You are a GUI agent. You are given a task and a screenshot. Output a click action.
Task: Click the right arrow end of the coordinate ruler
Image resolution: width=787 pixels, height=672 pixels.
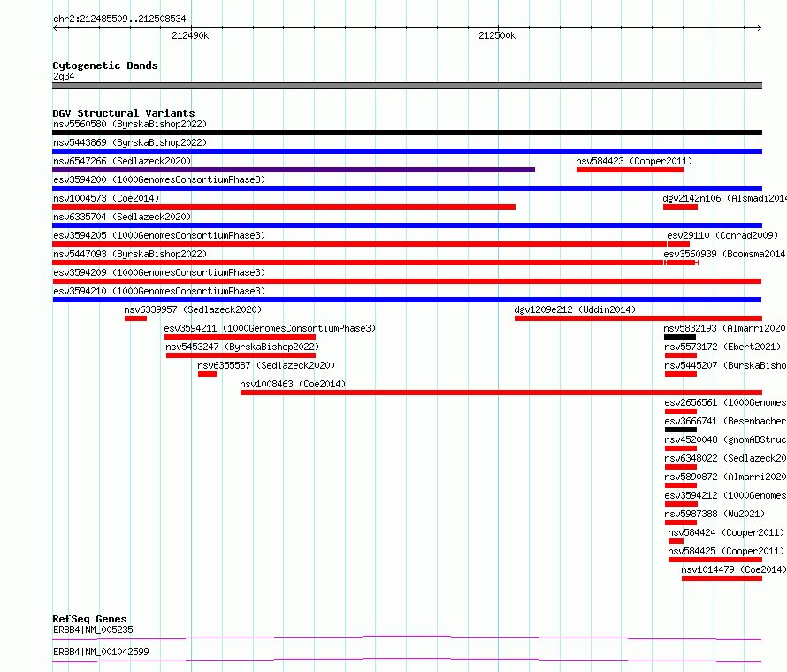pyautogui.click(x=759, y=28)
